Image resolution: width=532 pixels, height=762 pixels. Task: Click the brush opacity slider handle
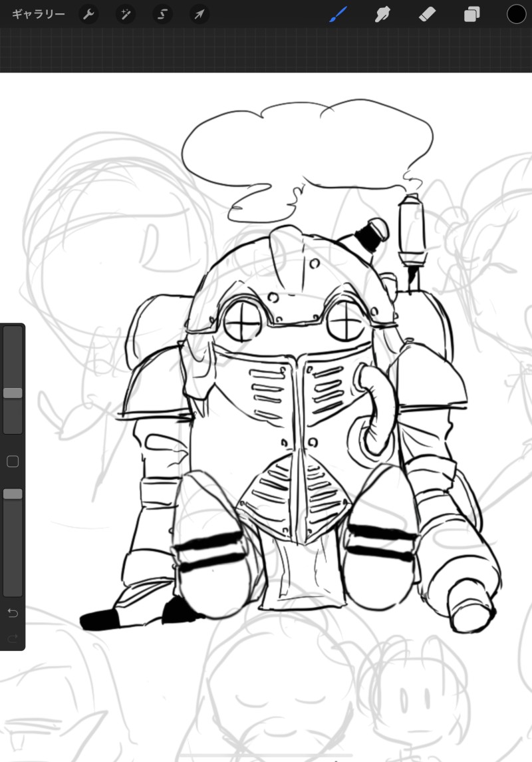pos(13,494)
